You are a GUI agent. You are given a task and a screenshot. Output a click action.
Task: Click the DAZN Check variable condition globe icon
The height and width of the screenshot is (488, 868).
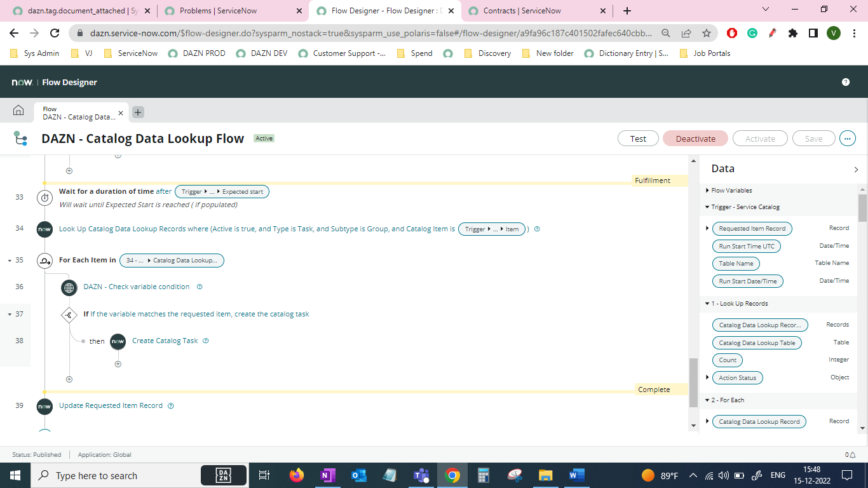pyautogui.click(x=69, y=287)
